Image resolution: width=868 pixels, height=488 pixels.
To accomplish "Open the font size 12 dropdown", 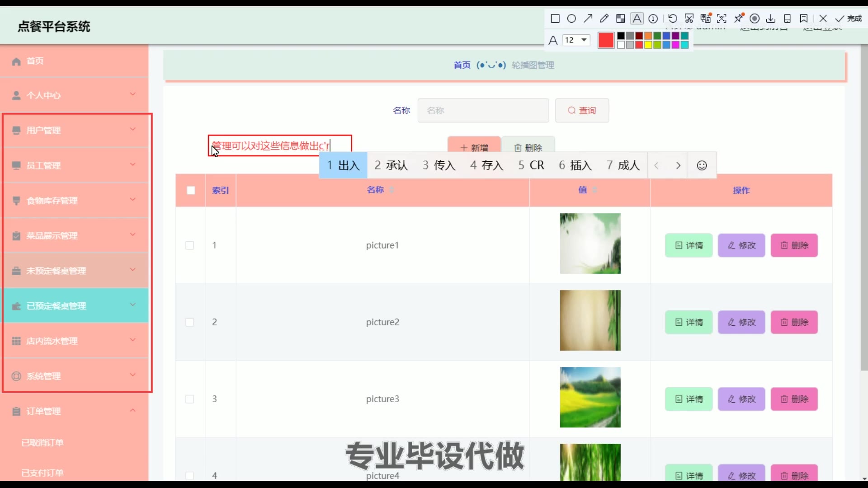I will (x=576, y=40).
